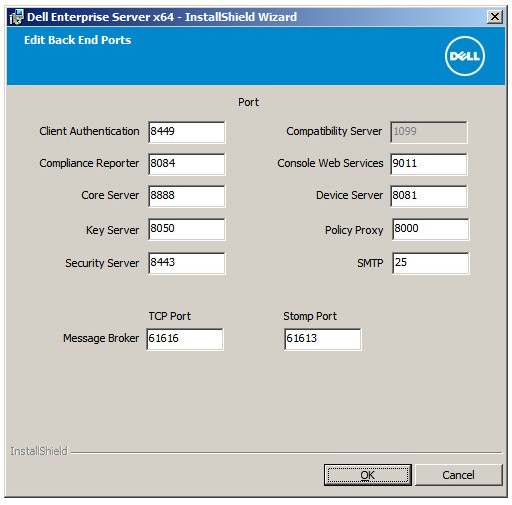Select the Compliance Reporter port field
Viewport: 512px width, 505px height.
pos(187,164)
